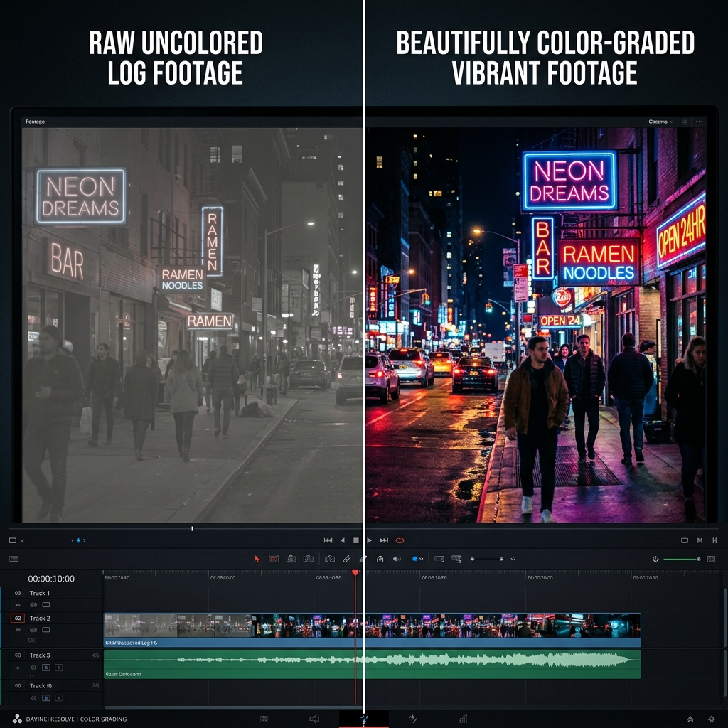Jump to the last frame

[384, 540]
